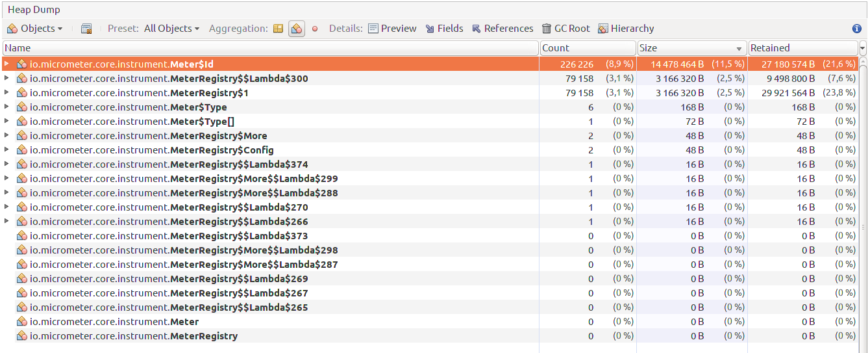Select Size cell 168 B of Meter$Type row
The height and width of the screenshot is (353, 868).
tap(692, 107)
